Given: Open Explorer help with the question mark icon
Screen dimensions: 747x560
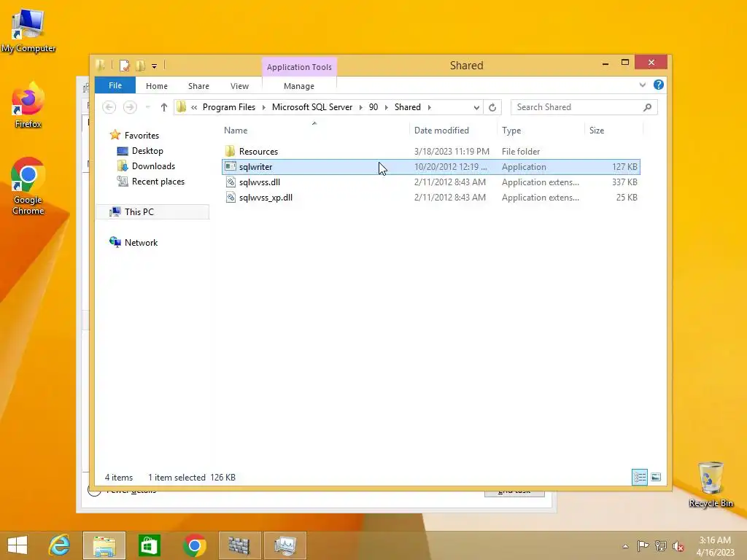Looking at the screenshot, I should coord(659,85).
